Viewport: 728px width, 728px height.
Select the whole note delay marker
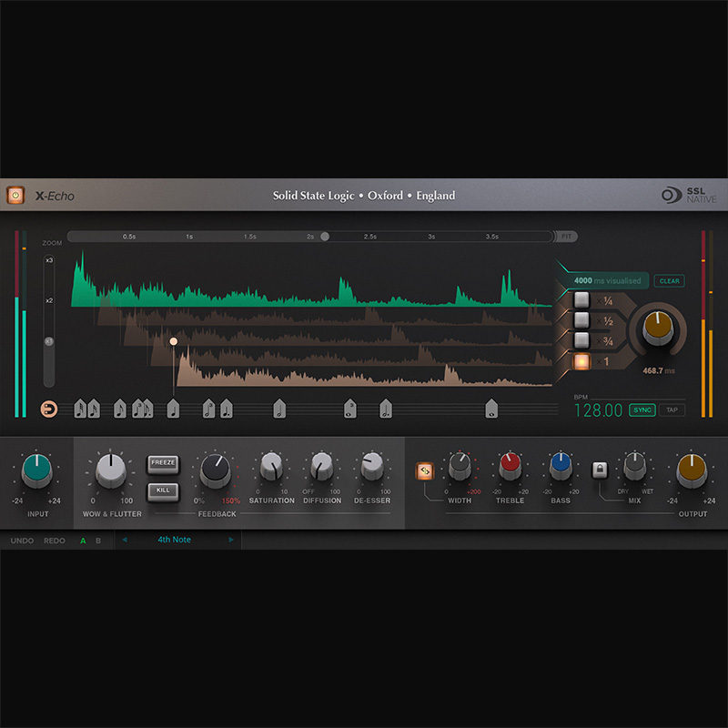491,409
